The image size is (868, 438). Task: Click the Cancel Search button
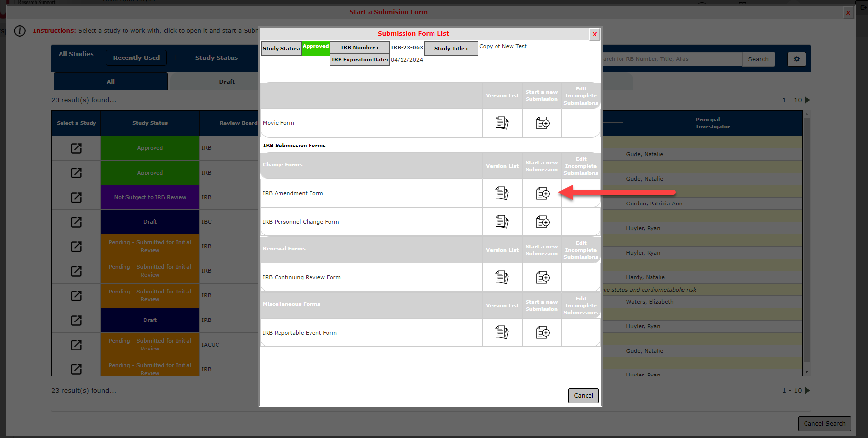825,424
